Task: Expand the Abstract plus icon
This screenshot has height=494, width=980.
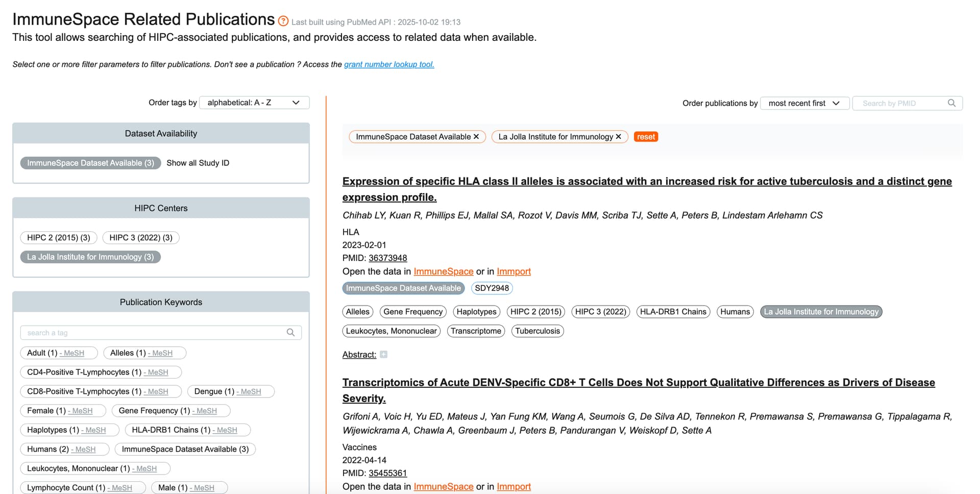Action: tap(384, 355)
